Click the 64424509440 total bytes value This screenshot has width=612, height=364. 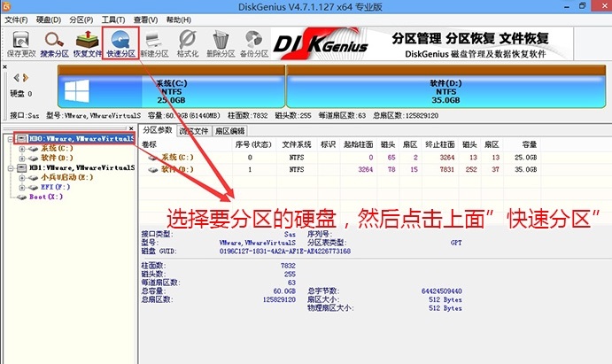click(x=441, y=291)
